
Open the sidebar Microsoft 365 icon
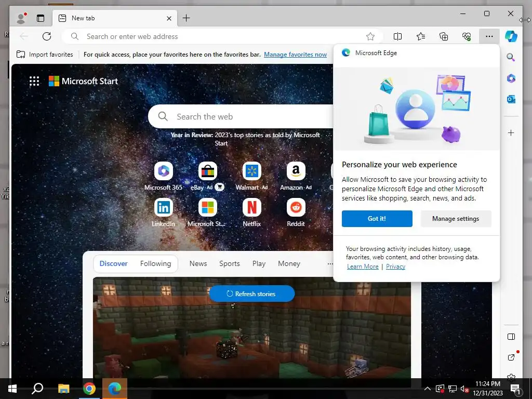tap(511, 78)
